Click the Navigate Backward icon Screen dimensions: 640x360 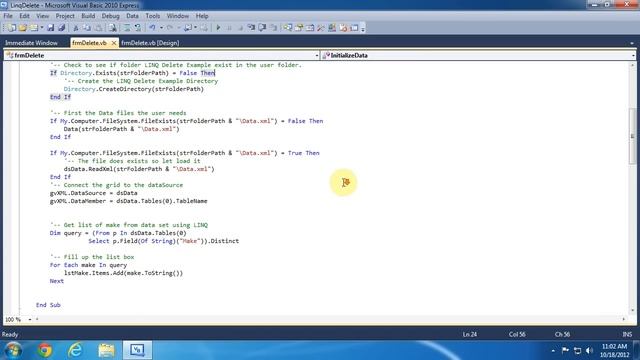187,28
